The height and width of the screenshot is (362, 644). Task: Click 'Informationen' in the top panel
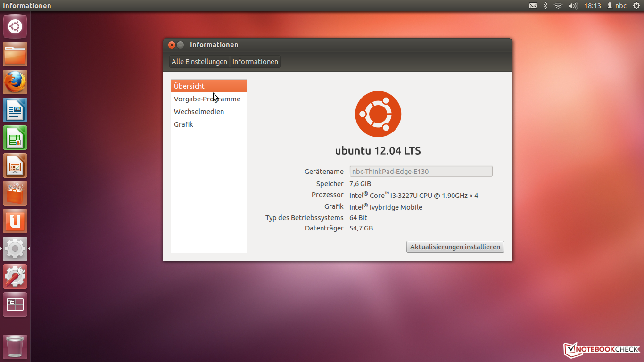pyautogui.click(x=27, y=6)
